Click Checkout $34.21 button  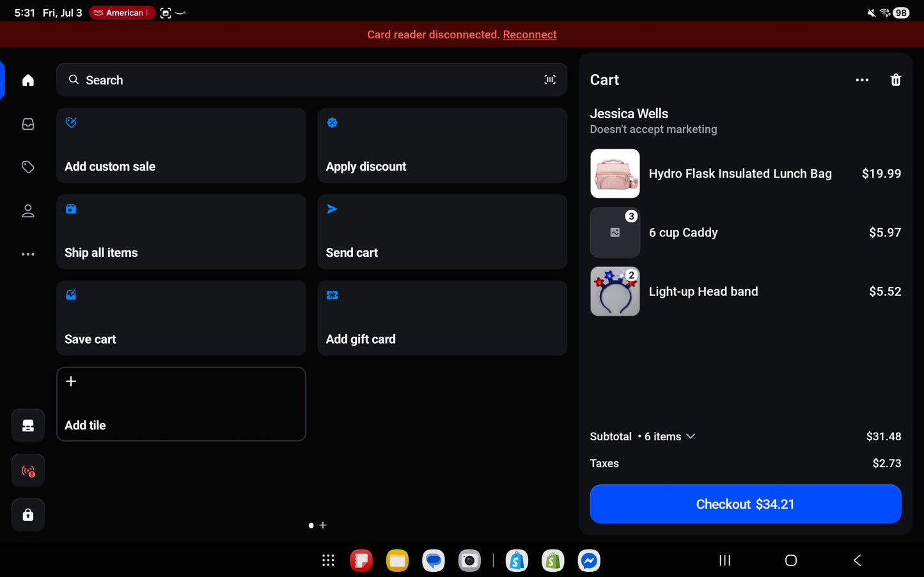tap(746, 504)
